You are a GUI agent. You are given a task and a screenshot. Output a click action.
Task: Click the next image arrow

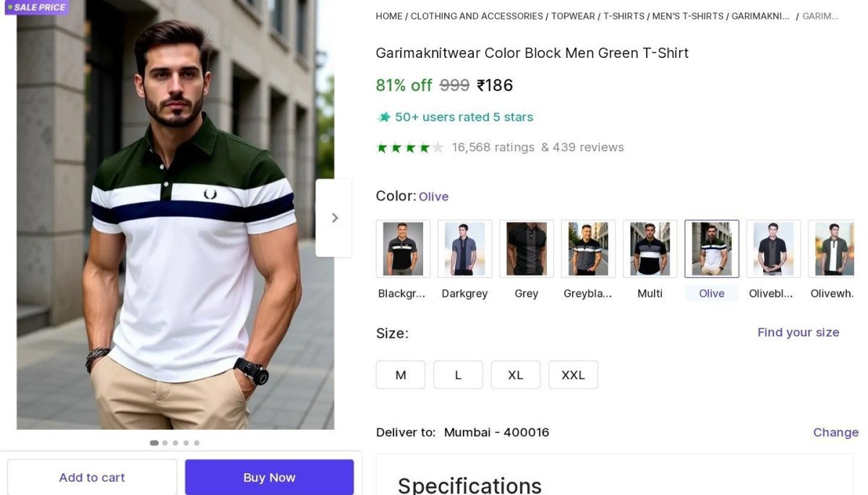tap(334, 217)
